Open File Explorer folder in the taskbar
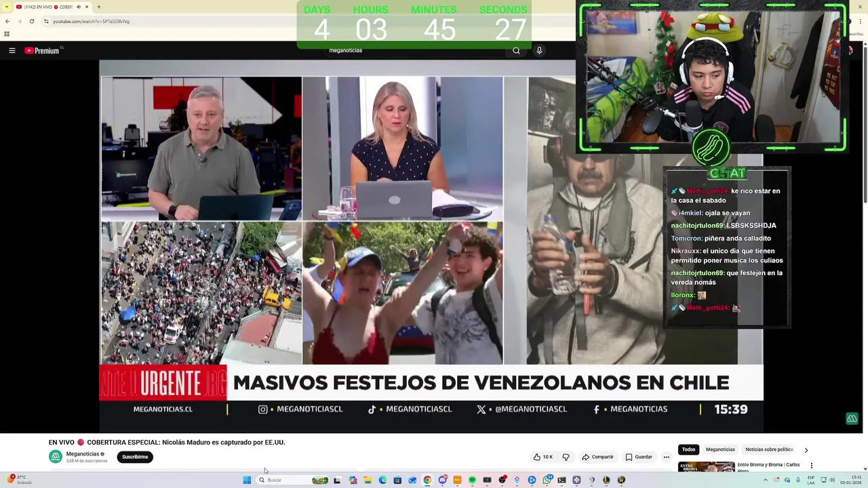 368,480
